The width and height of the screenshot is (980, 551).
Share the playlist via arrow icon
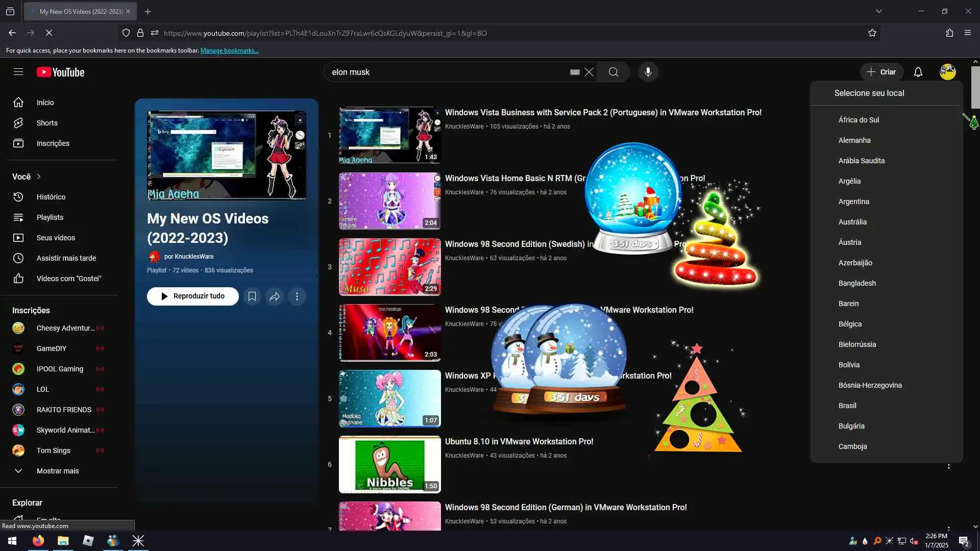pyautogui.click(x=275, y=296)
